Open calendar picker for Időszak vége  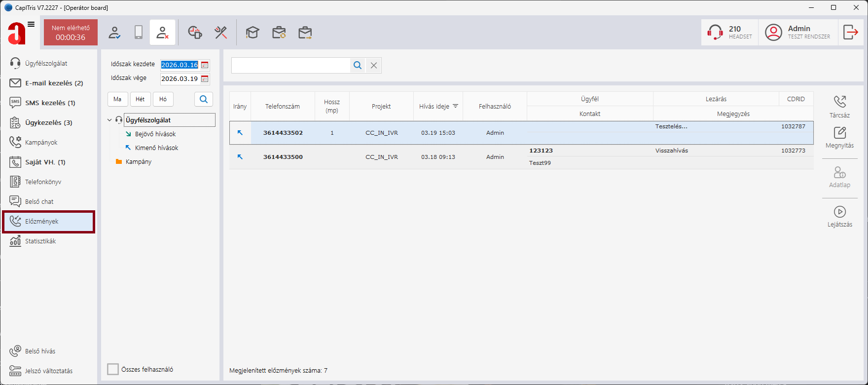coord(205,79)
